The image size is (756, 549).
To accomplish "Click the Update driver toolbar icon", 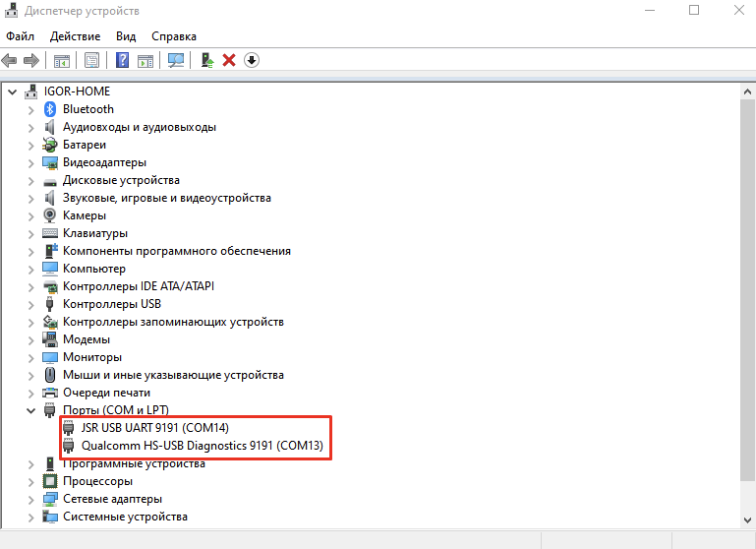I will coord(207,60).
